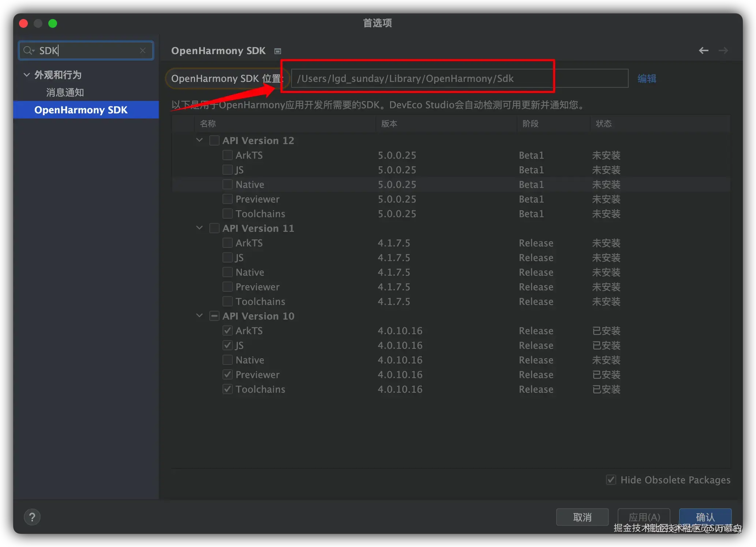Uncheck ArkTS under API Version 10
This screenshot has height=547, width=756.
tap(228, 331)
